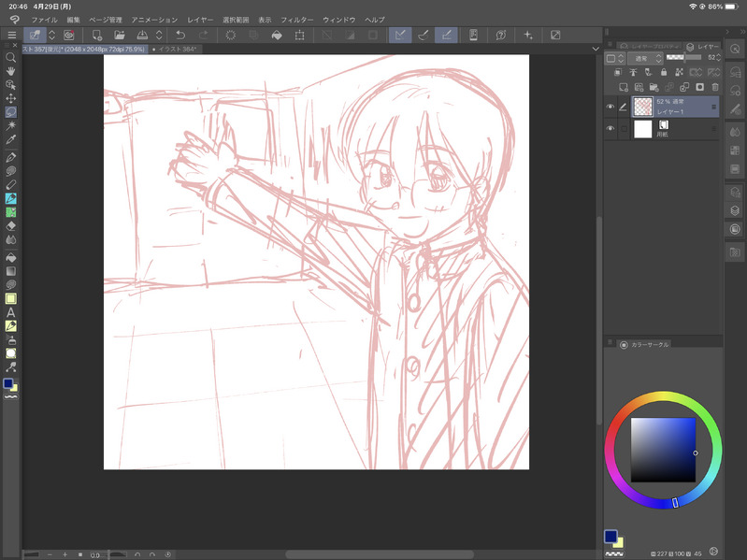Select the Move Layer tool
747x560 pixels.
tap(10, 98)
